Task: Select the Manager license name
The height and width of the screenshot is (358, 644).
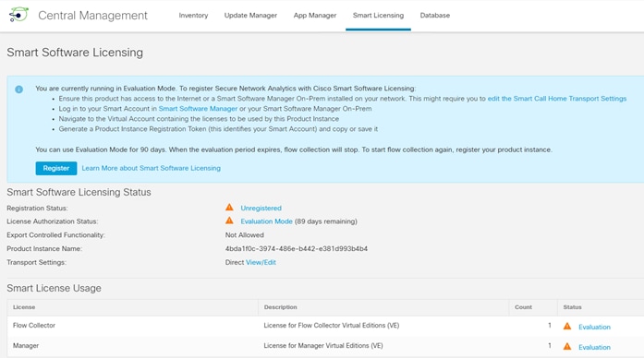Action: (26, 346)
